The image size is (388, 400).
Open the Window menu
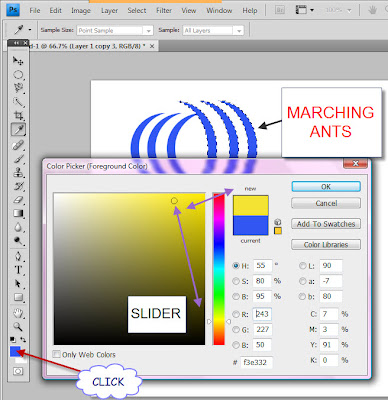219,11
